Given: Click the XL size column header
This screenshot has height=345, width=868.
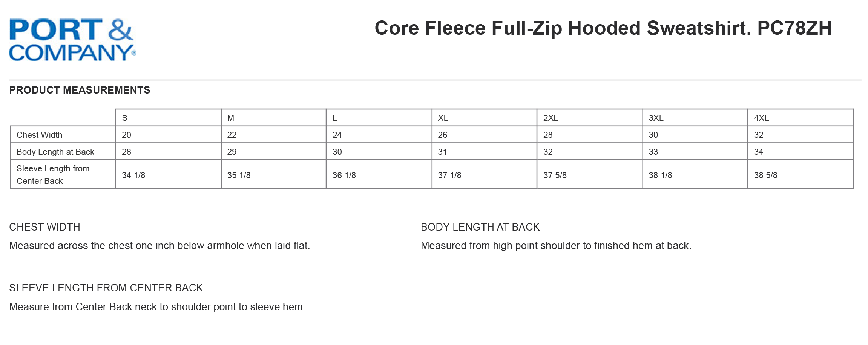Looking at the screenshot, I should [x=443, y=118].
